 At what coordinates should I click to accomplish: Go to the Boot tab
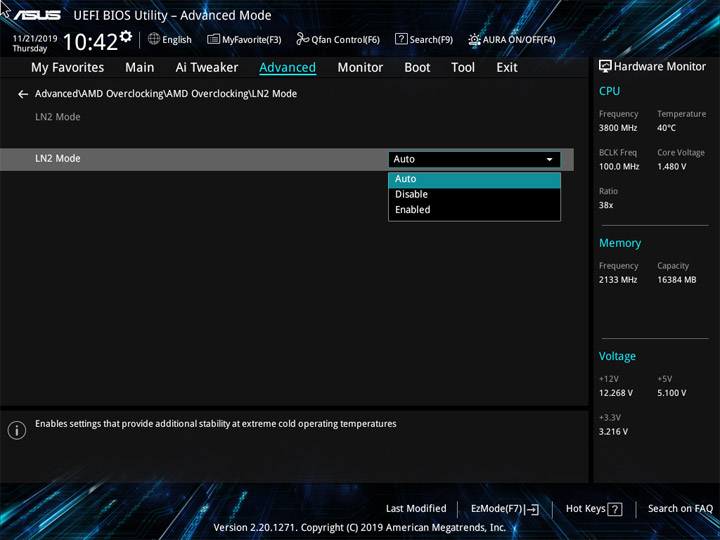tap(417, 68)
